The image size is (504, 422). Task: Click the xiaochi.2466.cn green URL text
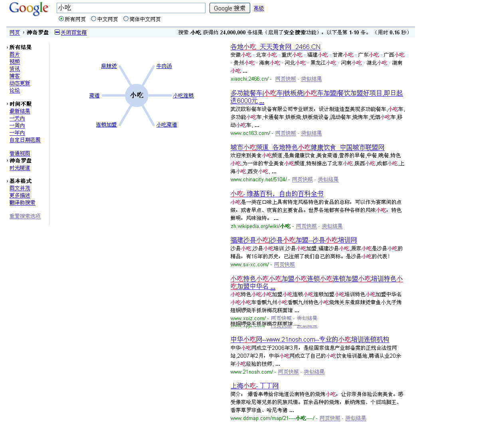coord(249,79)
